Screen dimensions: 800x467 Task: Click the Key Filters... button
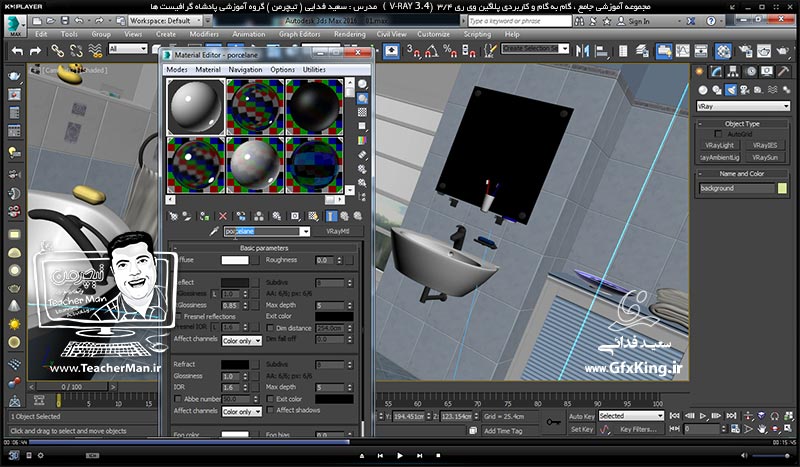coord(638,429)
